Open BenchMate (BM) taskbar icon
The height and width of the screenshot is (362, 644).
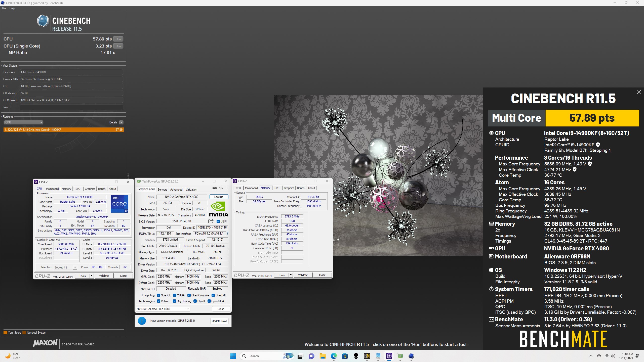367,356
